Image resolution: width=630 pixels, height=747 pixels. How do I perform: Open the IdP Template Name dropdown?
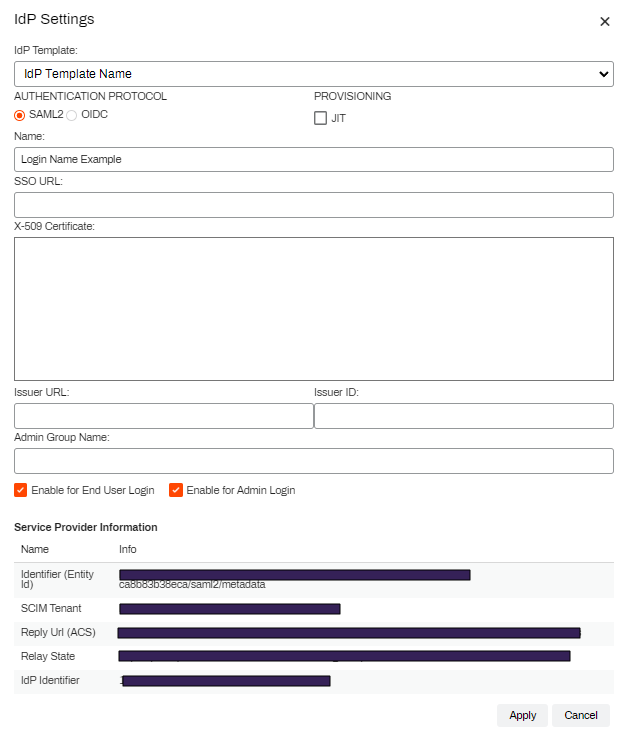[x=314, y=74]
